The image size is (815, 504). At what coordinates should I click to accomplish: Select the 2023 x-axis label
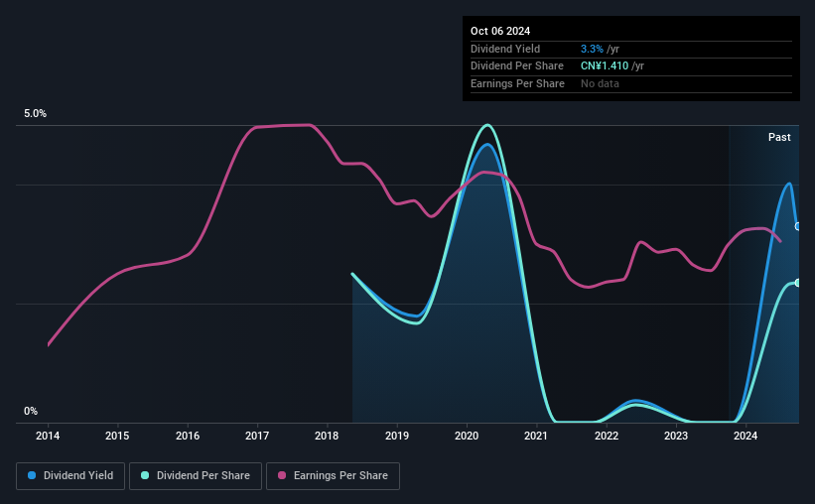tap(676, 436)
